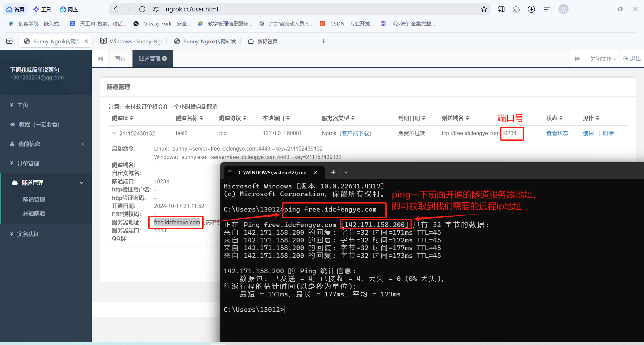Open Greasy Fork bookmark

pos(162,24)
